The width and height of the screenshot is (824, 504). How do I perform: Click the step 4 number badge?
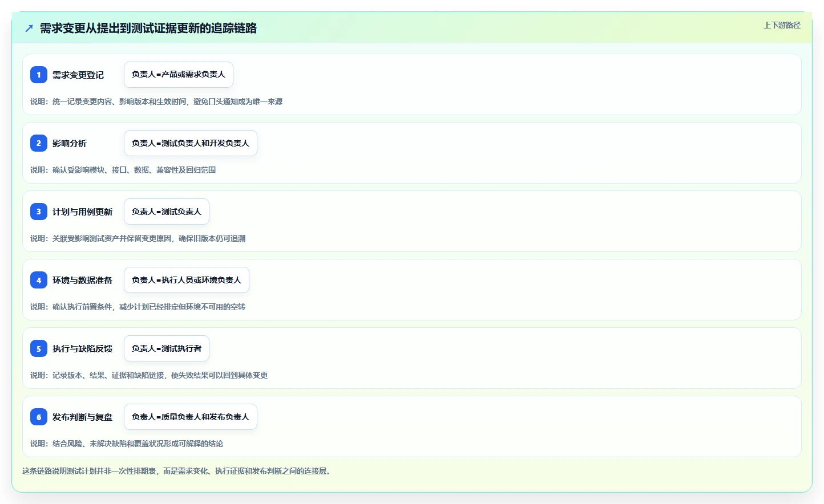tap(39, 280)
